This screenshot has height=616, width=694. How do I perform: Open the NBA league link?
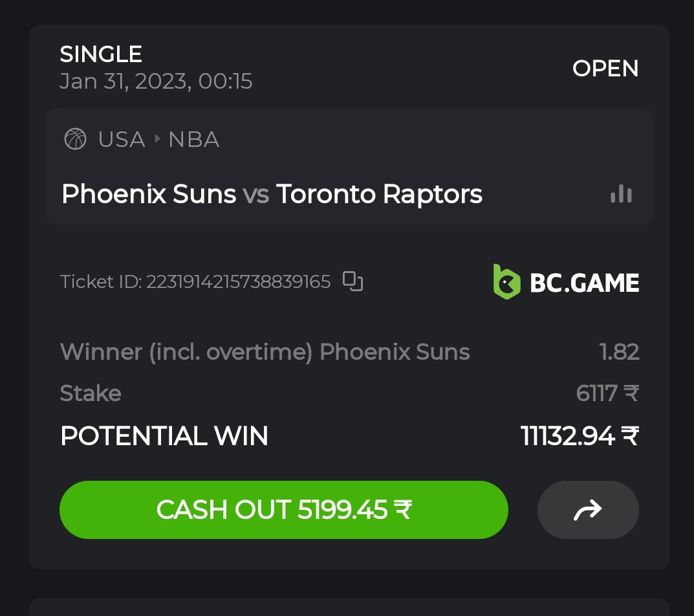click(193, 139)
